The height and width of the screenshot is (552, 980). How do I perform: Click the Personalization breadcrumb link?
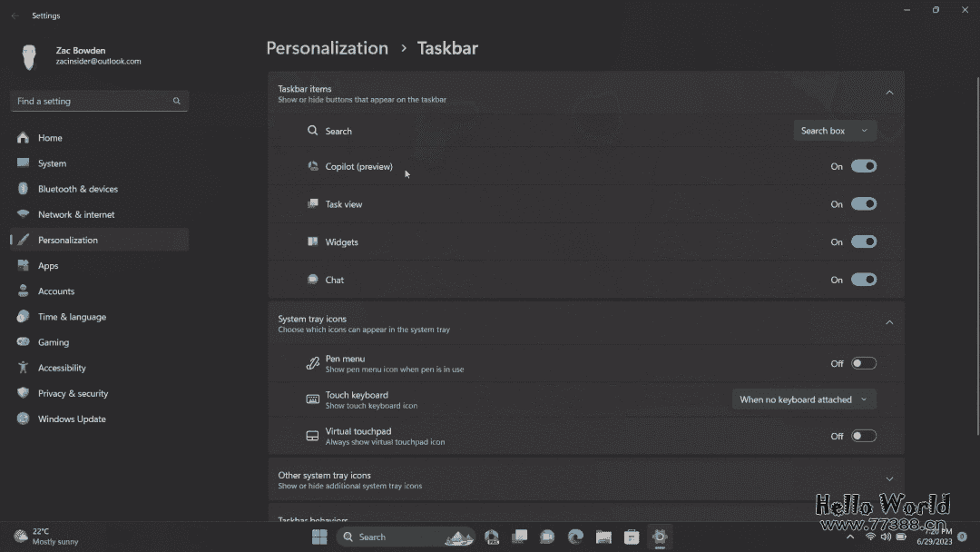click(x=327, y=48)
